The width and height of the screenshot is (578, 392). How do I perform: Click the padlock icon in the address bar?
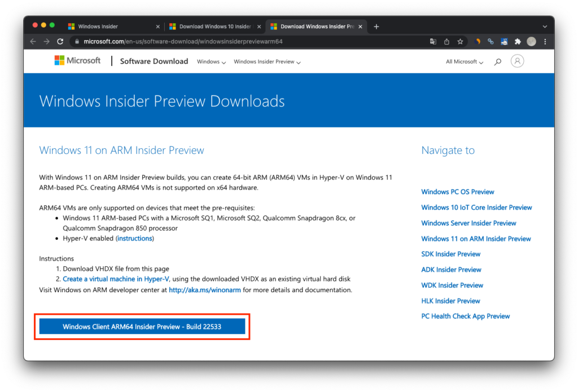[76, 41]
